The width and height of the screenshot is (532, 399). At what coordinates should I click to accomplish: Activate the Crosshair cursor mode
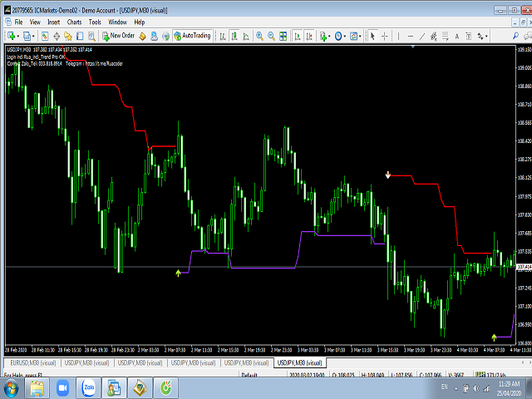[384, 36]
